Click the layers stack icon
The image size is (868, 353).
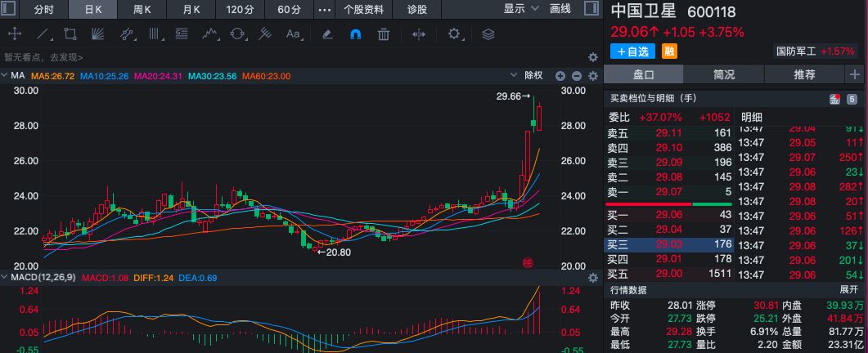pyautogui.click(x=488, y=34)
